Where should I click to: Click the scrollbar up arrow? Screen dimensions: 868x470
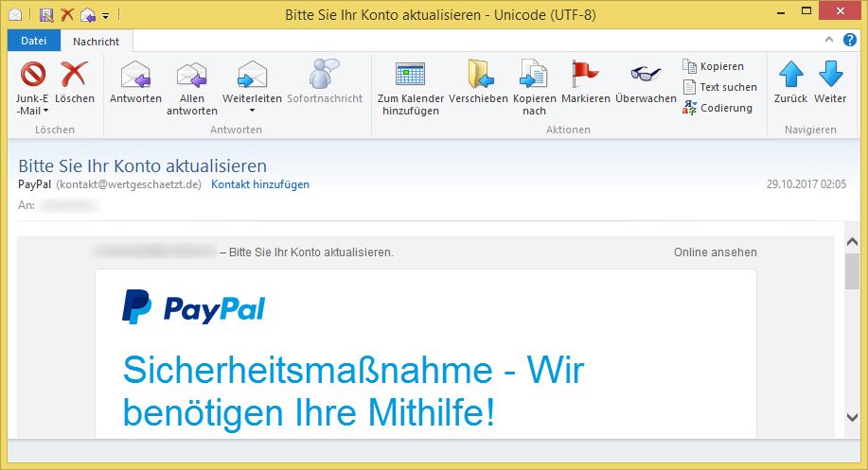tap(852, 242)
